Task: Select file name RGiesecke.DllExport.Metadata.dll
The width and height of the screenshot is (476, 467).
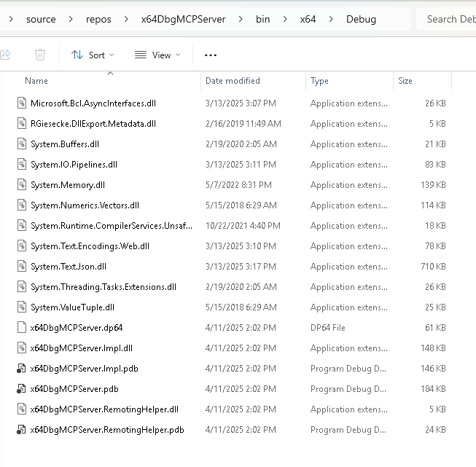Action: tap(93, 124)
